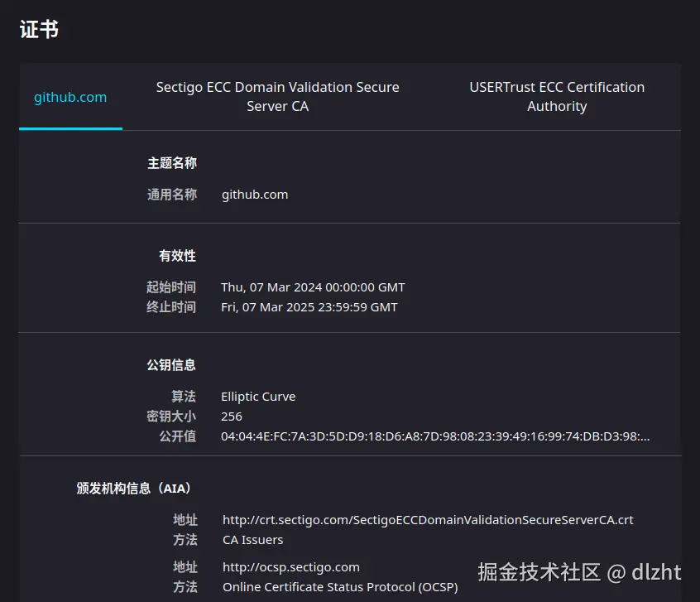Click the 证书 page heading
Screen dimensions: 700x602
39,30
